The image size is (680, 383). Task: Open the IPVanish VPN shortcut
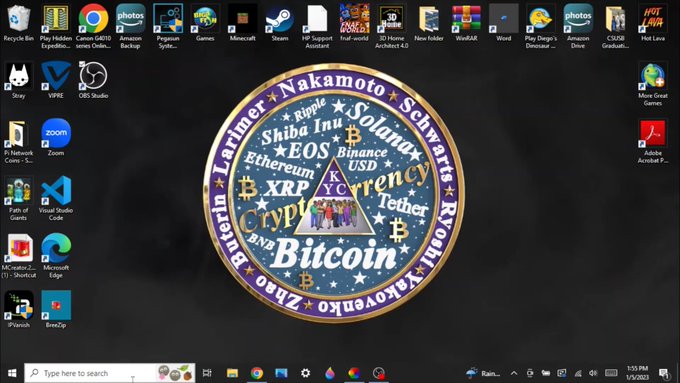[x=18, y=310]
